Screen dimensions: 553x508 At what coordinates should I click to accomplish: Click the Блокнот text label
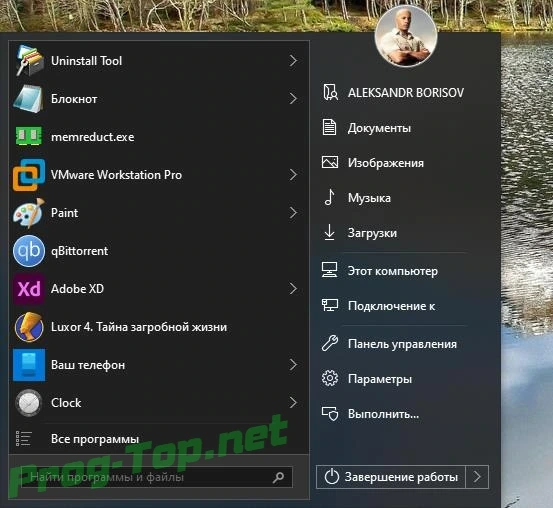[74, 99]
